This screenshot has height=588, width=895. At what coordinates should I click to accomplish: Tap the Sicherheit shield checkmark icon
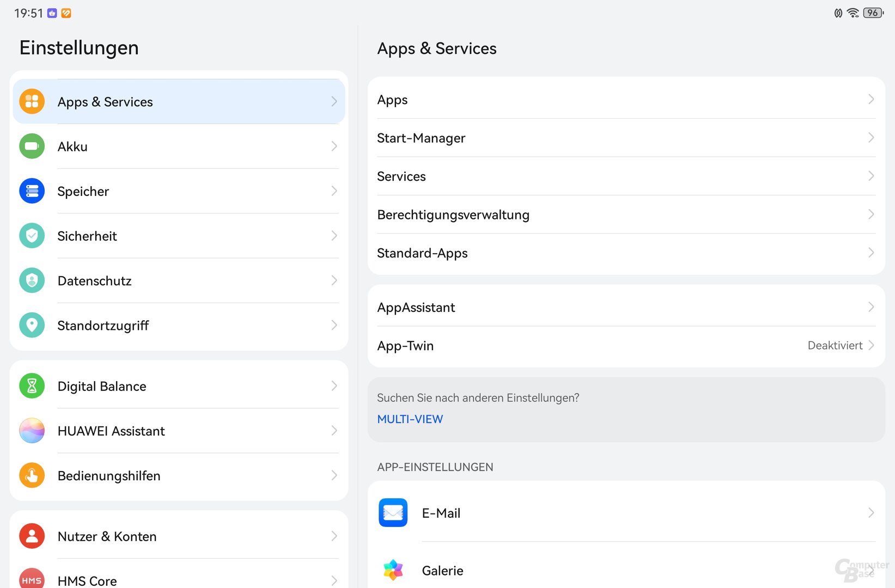click(x=32, y=235)
